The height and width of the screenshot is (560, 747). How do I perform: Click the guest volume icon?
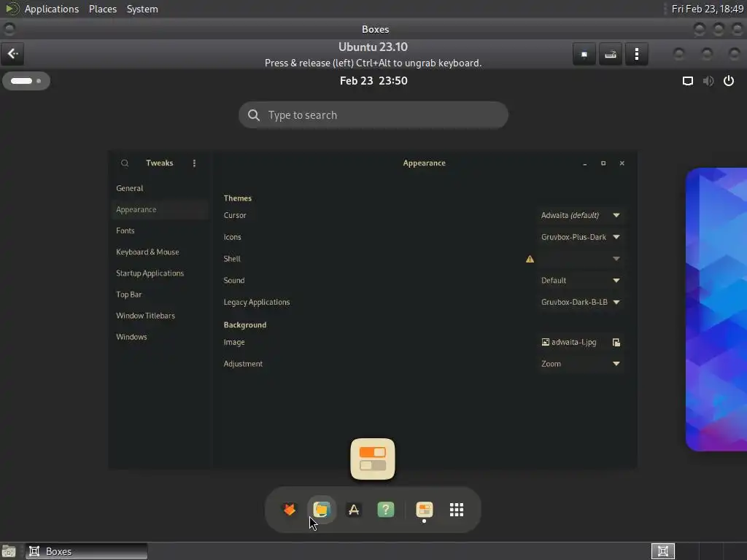point(708,81)
